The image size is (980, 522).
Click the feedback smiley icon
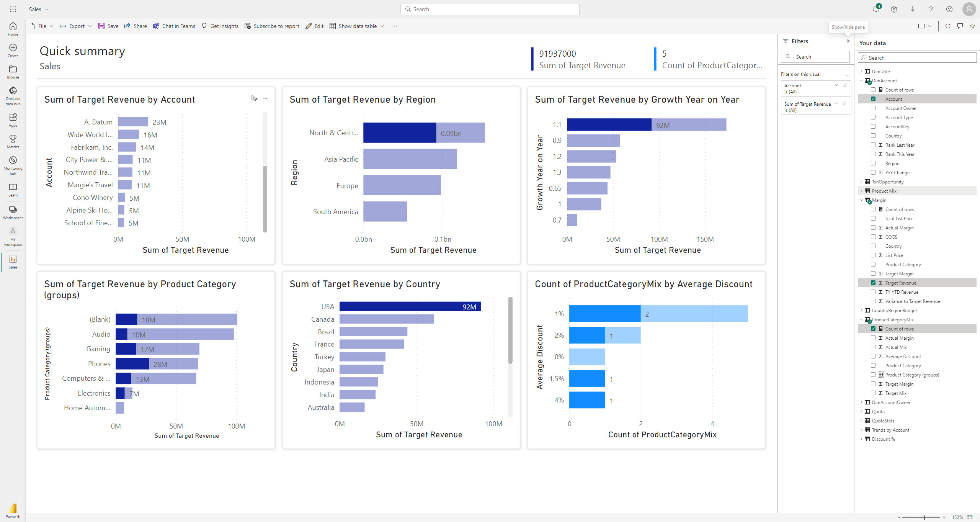tap(949, 9)
